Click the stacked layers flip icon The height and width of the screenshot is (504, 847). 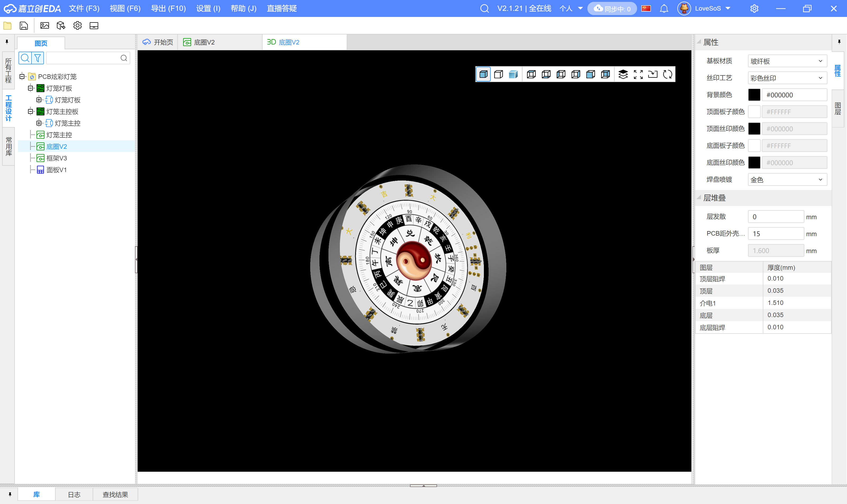[x=623, y=74]
